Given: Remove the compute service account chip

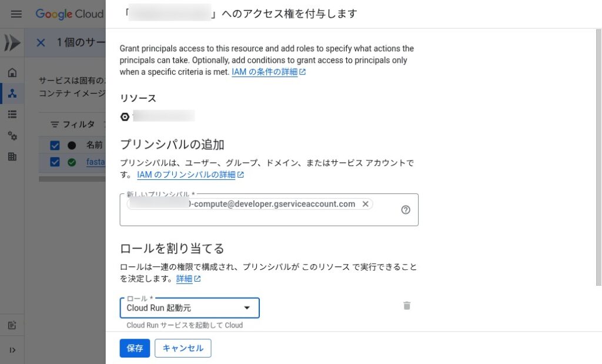Looking at the screenshot, I should (365, 204).
